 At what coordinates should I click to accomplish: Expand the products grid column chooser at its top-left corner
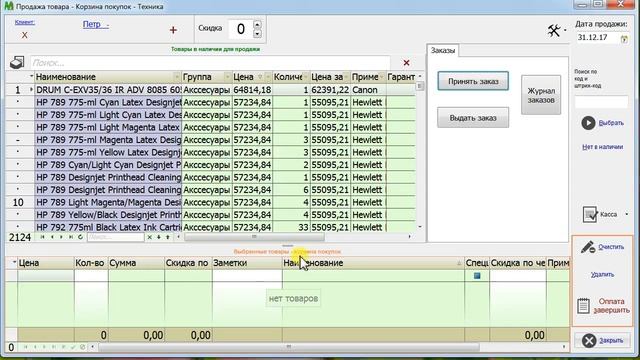point(31,76)
